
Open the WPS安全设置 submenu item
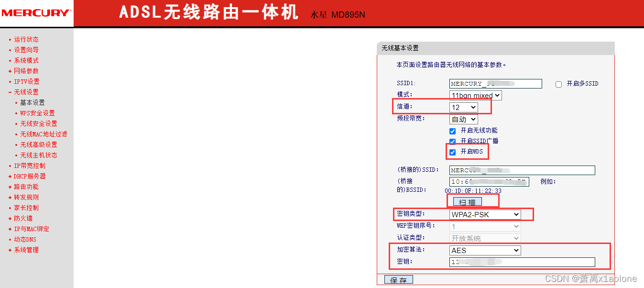point(37,113)
